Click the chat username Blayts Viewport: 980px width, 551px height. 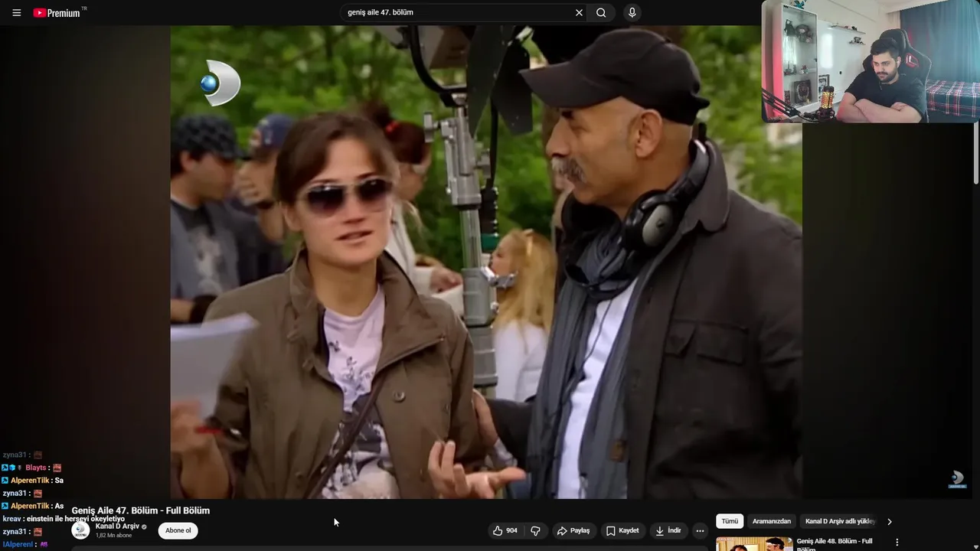tap(36, 468)
